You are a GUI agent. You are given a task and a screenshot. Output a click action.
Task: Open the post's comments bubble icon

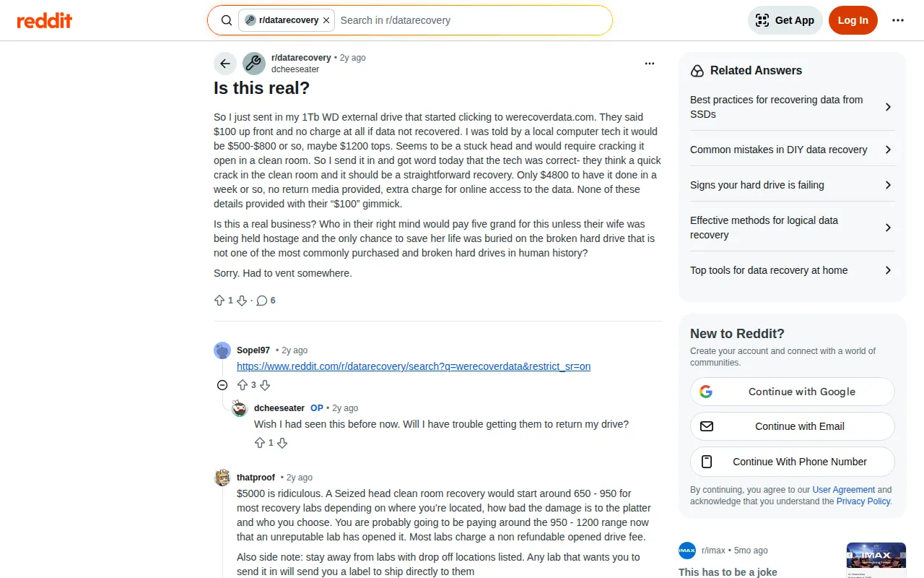262,301
